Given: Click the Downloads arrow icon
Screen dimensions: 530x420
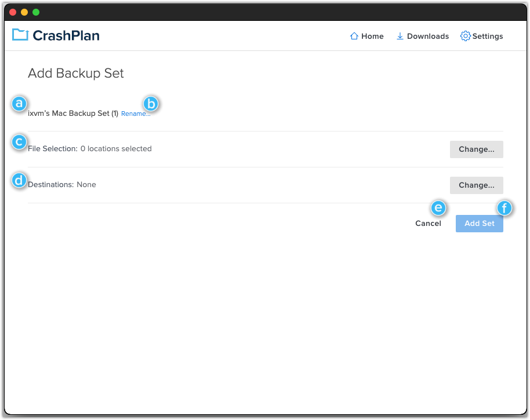Looking at the screenshot, I should [x=400, y=36].
